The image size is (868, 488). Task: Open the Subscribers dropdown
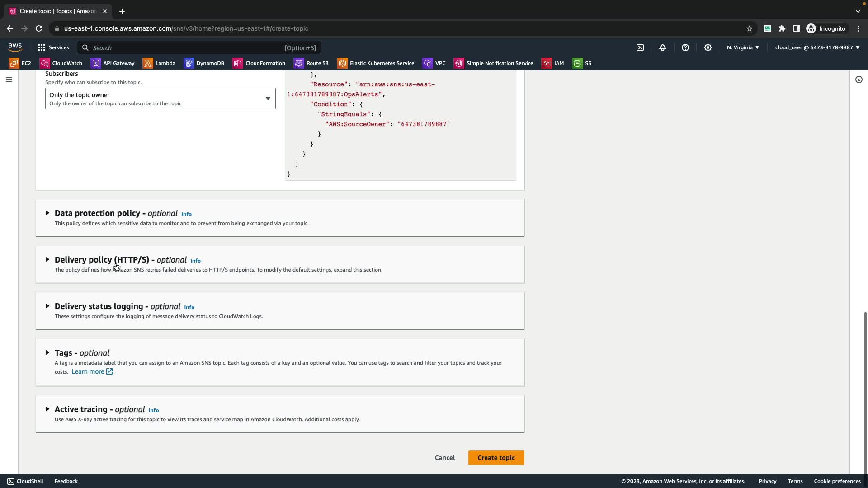tap(160, 99)
